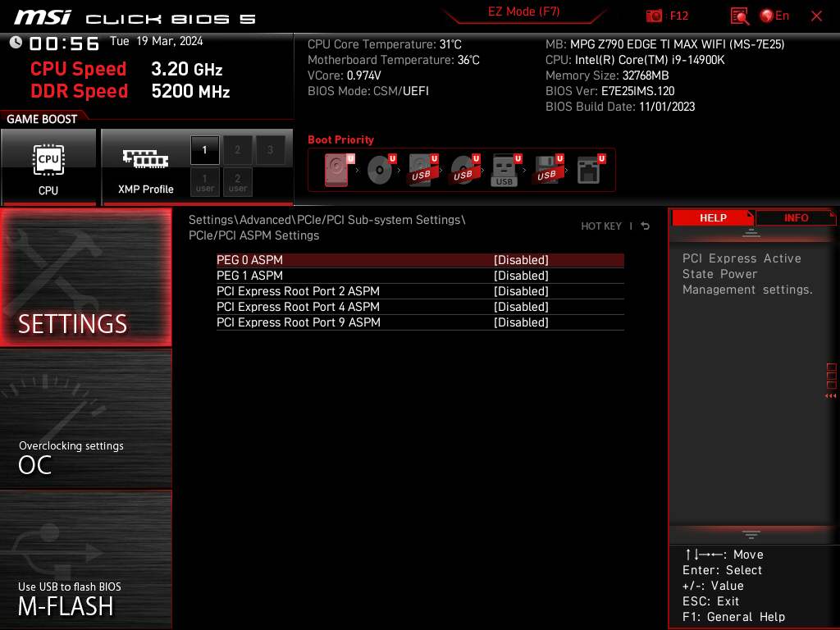Change language using the En globe icon
The height and width of the screenshot is (630, 840).
click(x=774, y=16)
